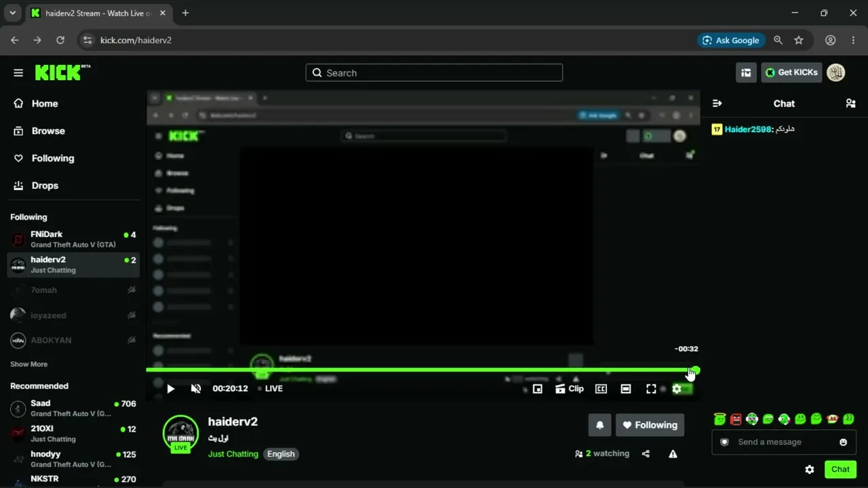Insert the last green emote in the row
The height and width of the screenshot is (488, 868).
(848, 419)
